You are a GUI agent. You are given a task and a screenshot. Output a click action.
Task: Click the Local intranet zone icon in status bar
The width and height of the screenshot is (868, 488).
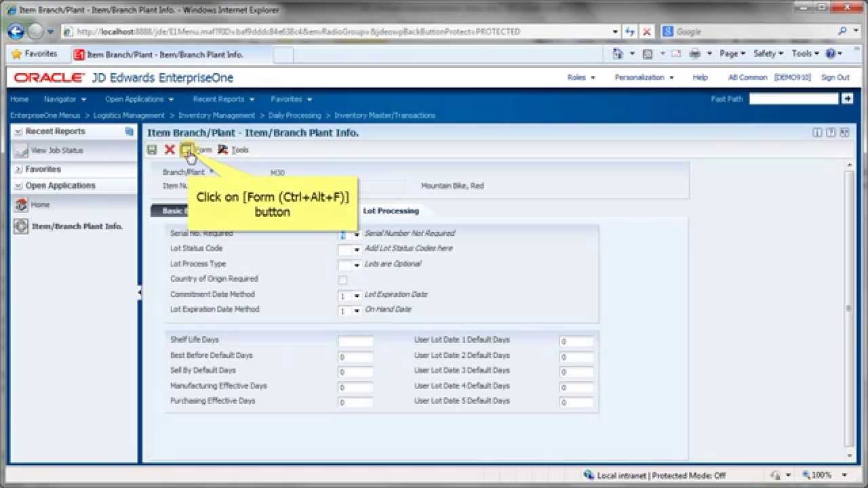(x=589, y=476)
